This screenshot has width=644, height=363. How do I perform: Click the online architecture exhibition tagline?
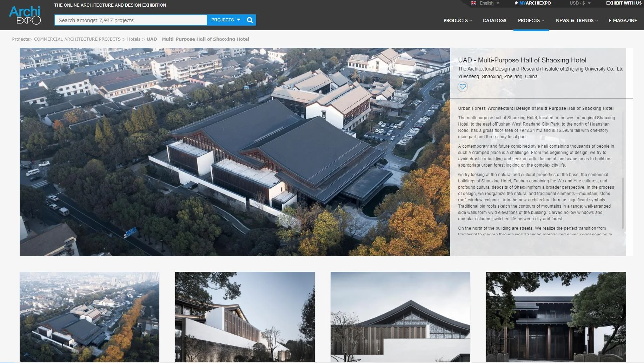tap(110, 5)
